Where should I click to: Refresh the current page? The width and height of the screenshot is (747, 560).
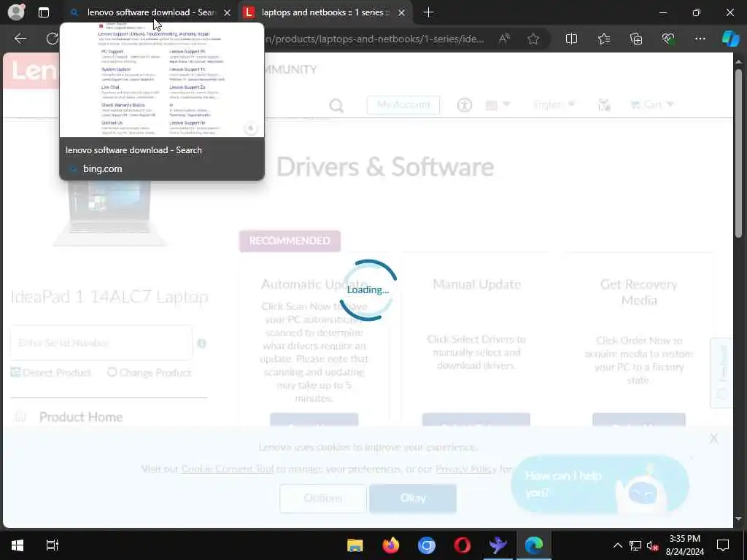click(x=52, y=39)
